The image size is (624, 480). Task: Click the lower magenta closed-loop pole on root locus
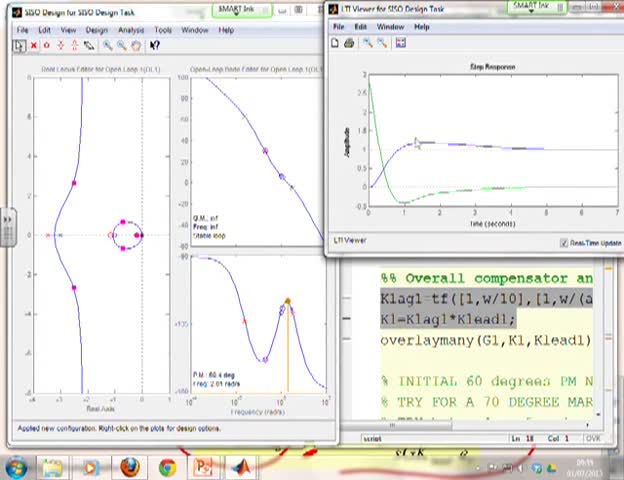[74, 287]
